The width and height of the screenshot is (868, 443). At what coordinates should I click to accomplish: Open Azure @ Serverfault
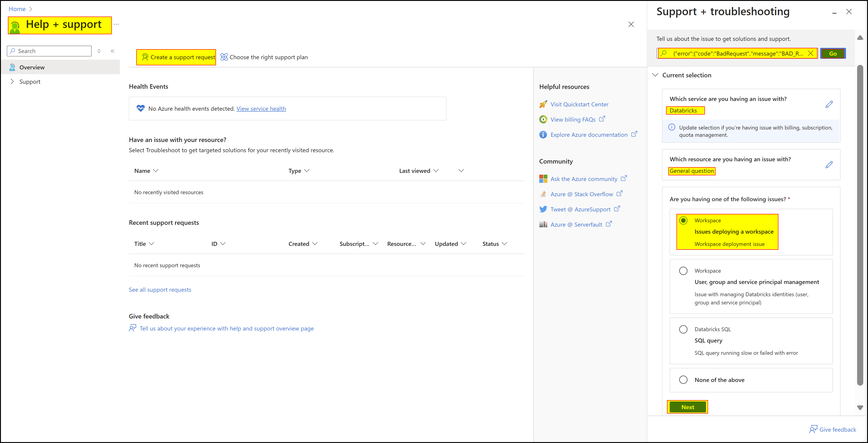click(x=576, y=224)
